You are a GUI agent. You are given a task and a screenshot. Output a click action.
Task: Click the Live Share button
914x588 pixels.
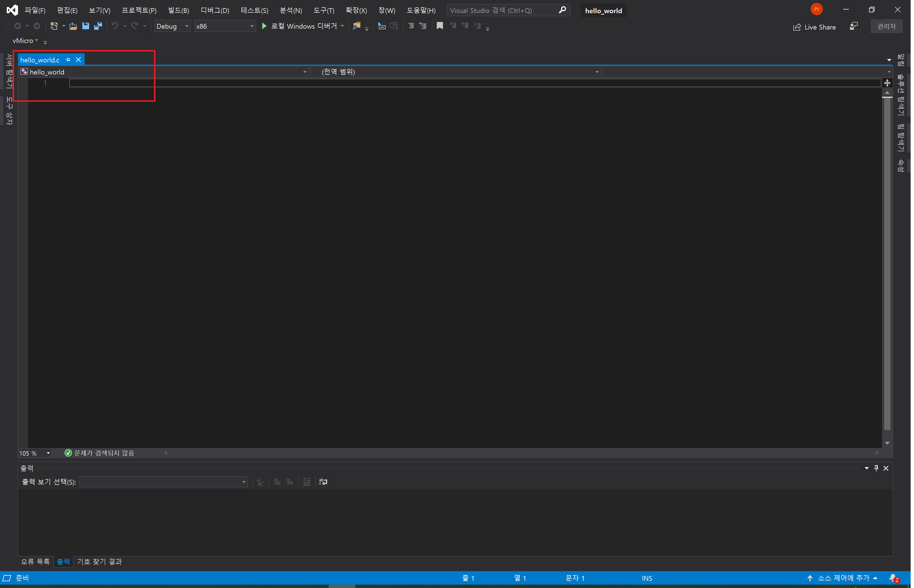814,27
